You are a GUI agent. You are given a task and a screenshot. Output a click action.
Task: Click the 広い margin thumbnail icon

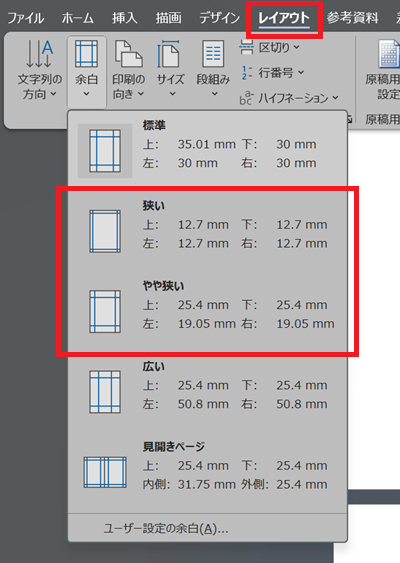(105, 392)
